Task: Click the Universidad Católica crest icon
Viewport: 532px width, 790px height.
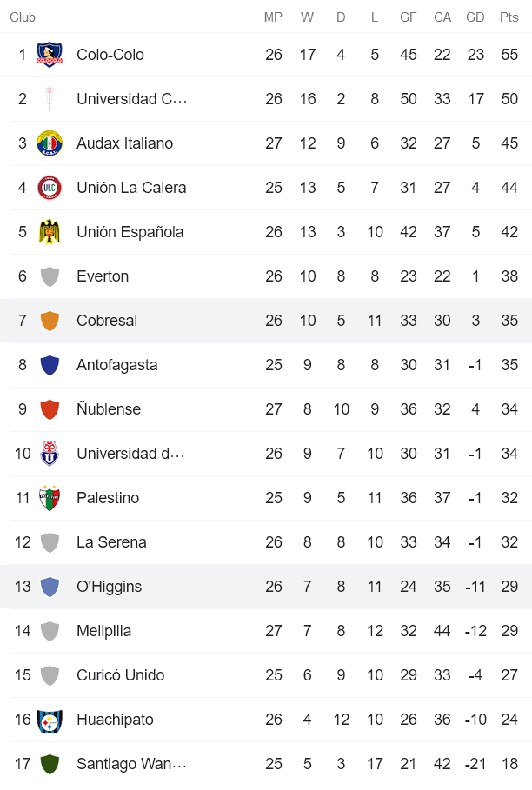Action: tap(50, 99)
